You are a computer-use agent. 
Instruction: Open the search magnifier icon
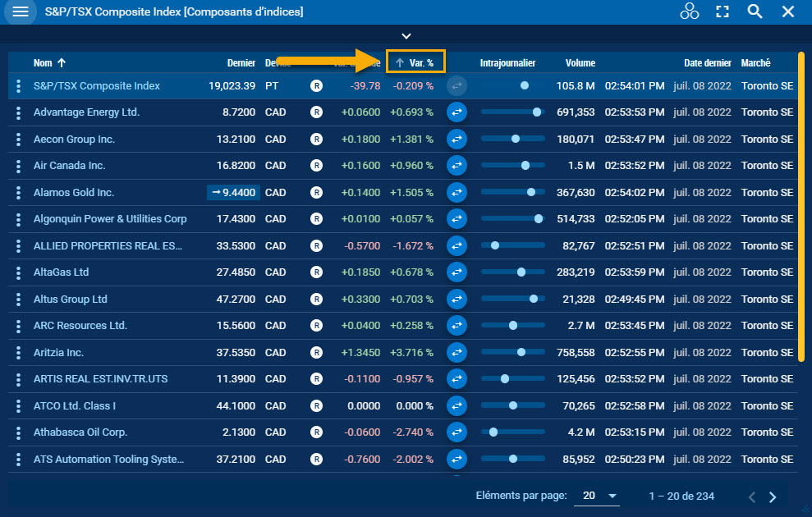755,11
